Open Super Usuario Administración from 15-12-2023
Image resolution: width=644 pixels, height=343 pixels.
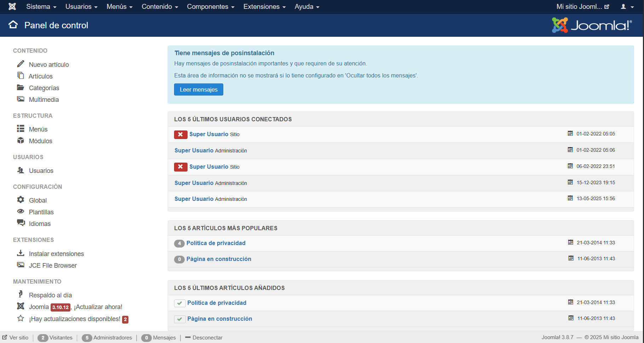coord(194,183)
